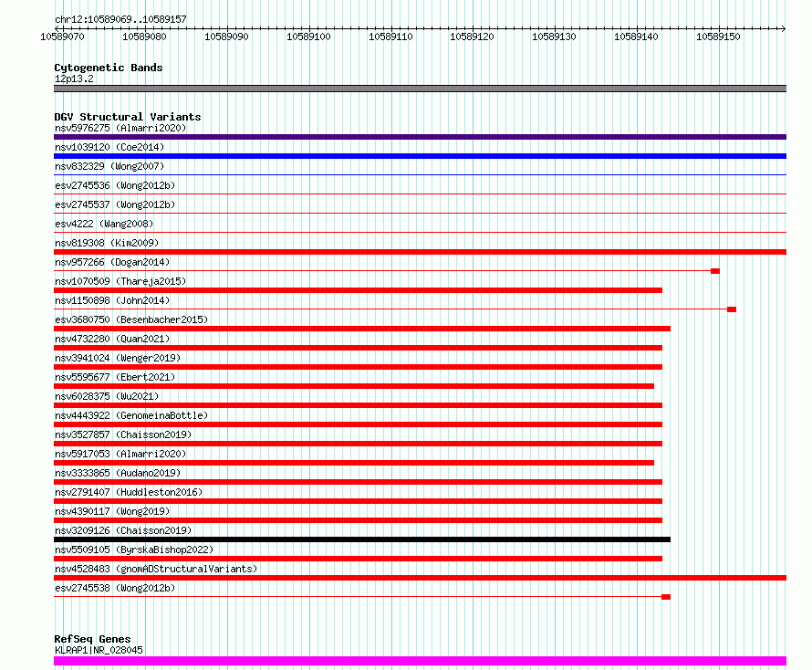Image resolution: width=812 pixels, height=670 pixels.
Task: Open variant nsv4390117 (Wong2019)
Action: (x=112, y=511)
